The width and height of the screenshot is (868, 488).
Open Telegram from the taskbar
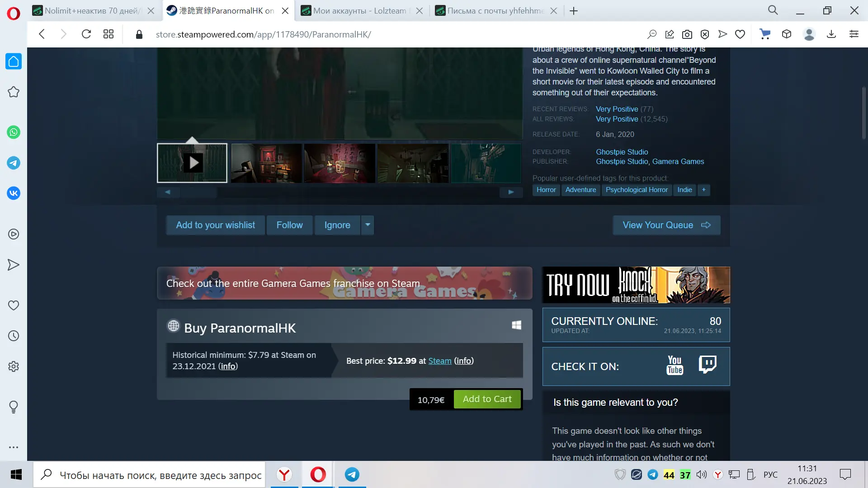[352, 475]
